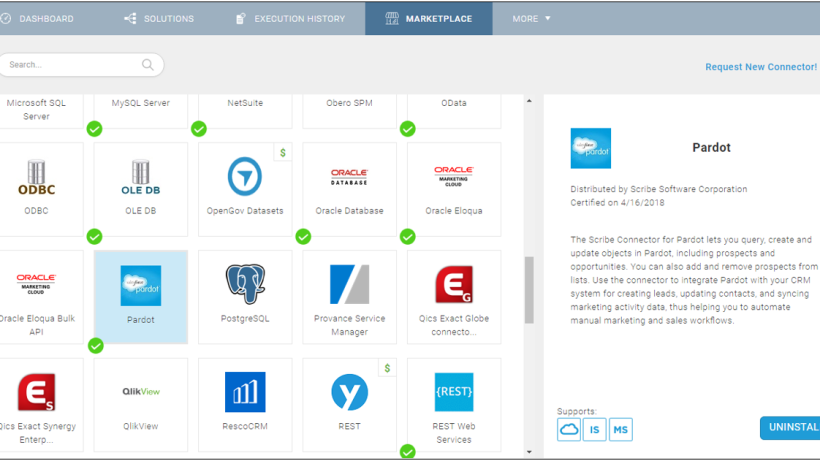Open the Request New Connector link
The height and width of the screenshot is (461, 820).
(x=761, y=67)
